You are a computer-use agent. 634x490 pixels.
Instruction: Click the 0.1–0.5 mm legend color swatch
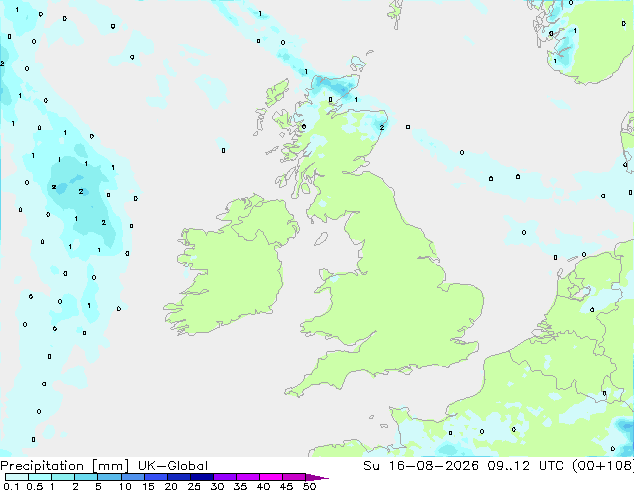tap(17, 477)
